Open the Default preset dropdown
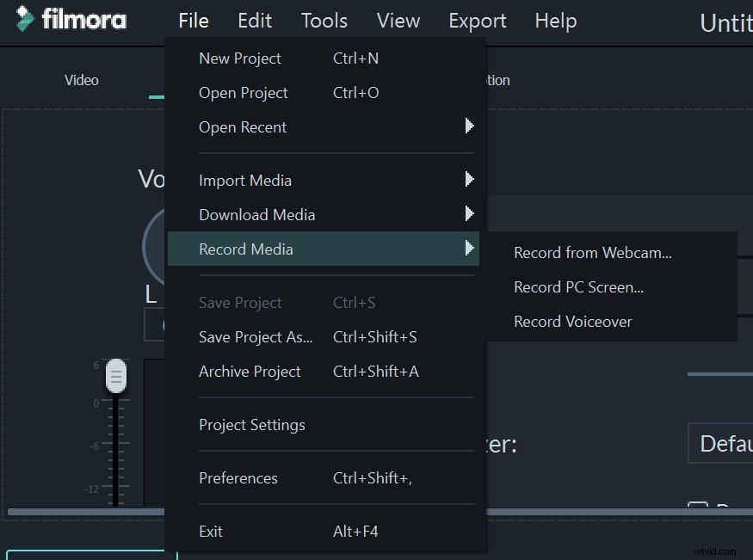 (727, 443)
